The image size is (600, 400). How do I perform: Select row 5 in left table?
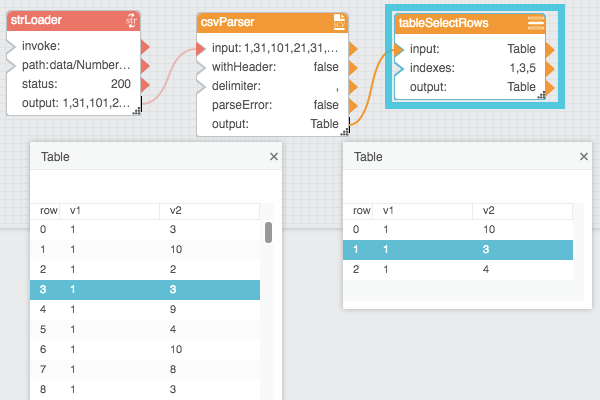pos(145,329)
